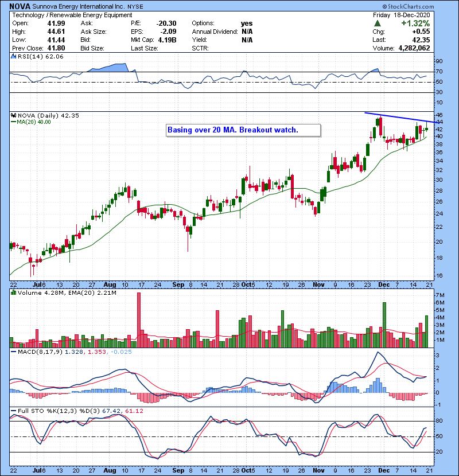The image size is (459, 476).
Task: Click the Chg value +0.55
Action: (421, 32)
